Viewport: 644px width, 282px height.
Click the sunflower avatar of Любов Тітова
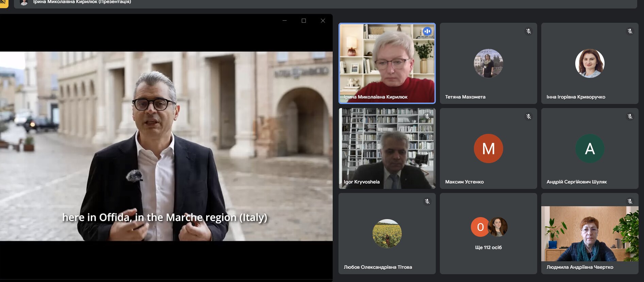coord(387,233)
